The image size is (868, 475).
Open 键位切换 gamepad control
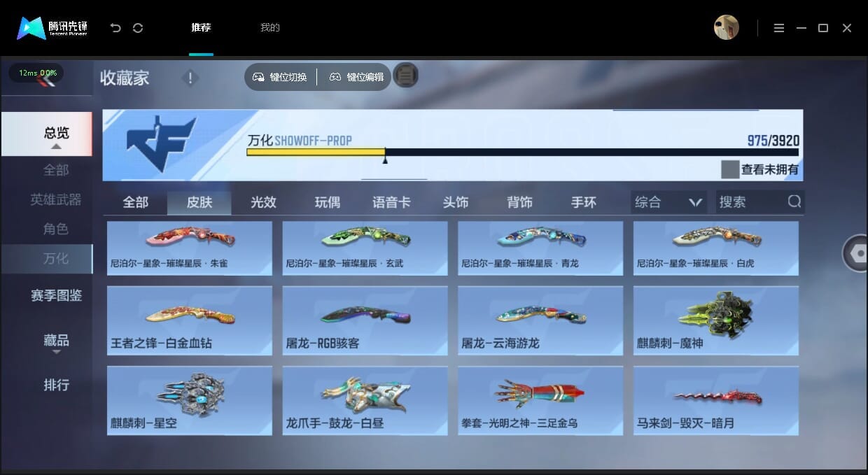pos(280,77)
